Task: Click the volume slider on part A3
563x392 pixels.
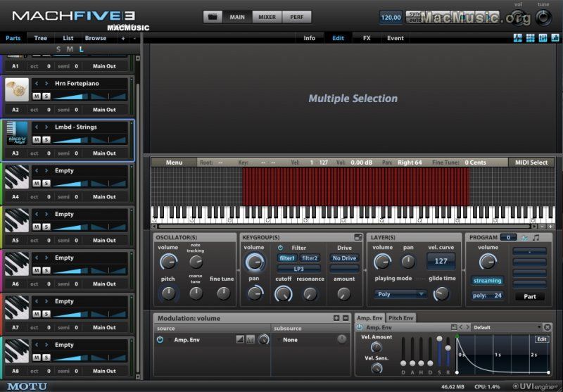Action: coord(70,139)
